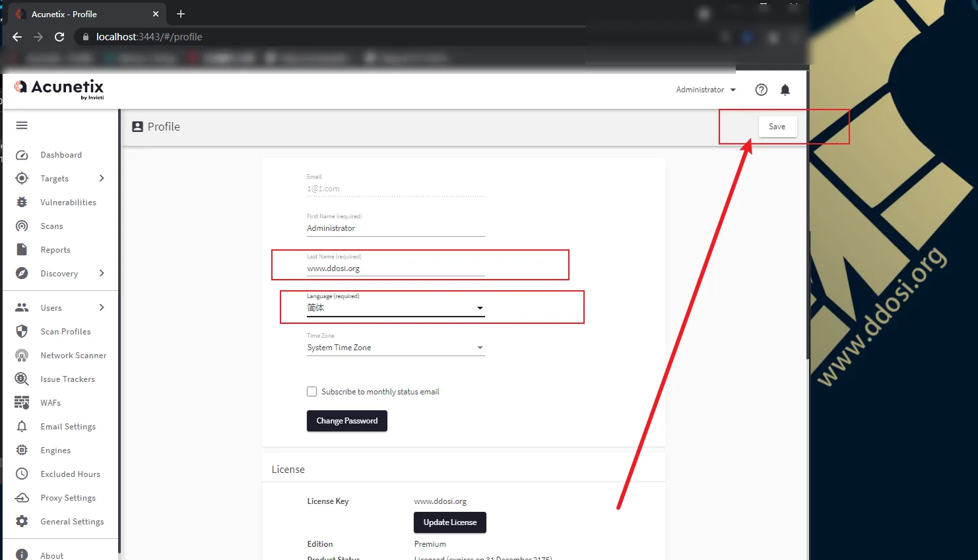Click the Change Password button
Screen dimensions: 978x560
pos(347,421)
